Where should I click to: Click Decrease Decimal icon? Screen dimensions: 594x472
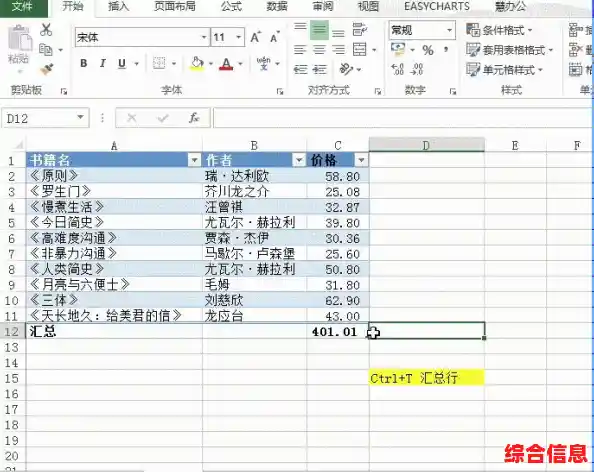point(417,69)
